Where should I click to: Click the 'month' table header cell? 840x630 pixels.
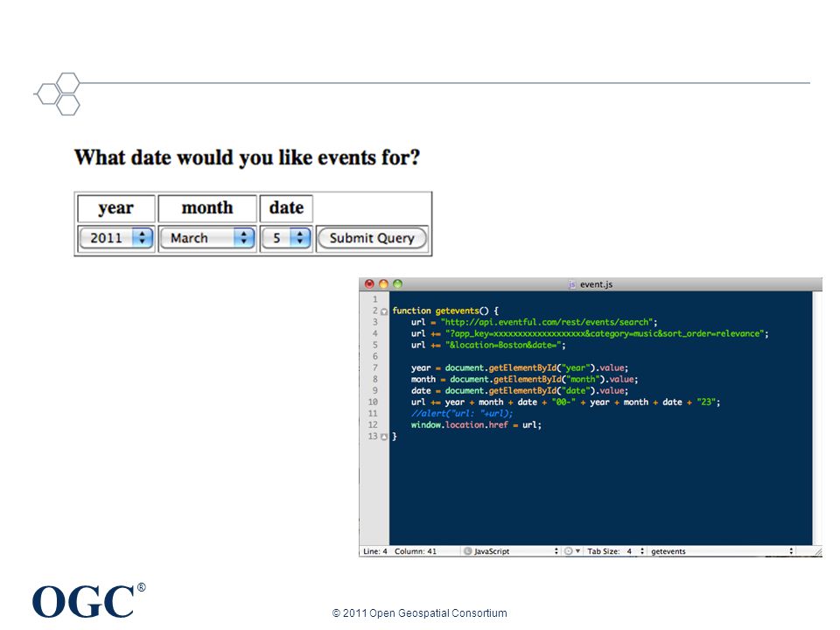pyautogui.click(x=207, y=208)
